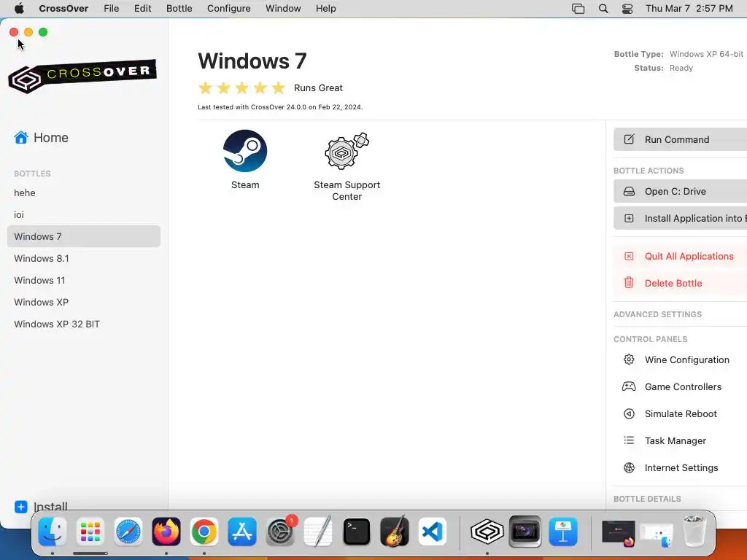Open the Trash in the Dock
The image size is (747, 560).
point(694,531)
